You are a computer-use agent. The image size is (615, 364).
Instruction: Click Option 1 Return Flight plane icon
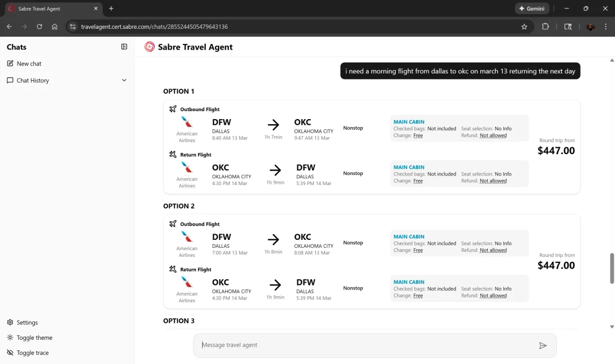click(x=173, y=154)
